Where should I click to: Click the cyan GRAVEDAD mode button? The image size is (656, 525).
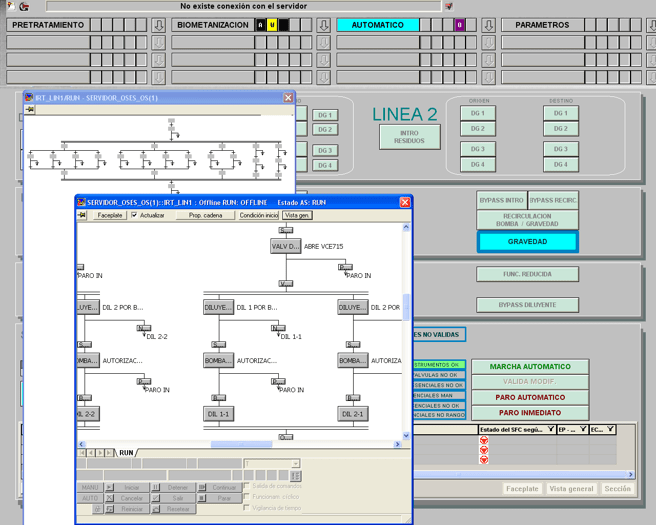click(527, 242)
